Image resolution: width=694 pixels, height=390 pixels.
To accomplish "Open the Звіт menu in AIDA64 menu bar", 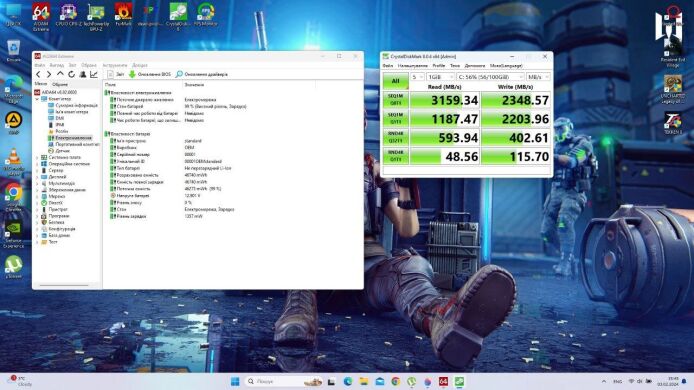I will point(73,65).
